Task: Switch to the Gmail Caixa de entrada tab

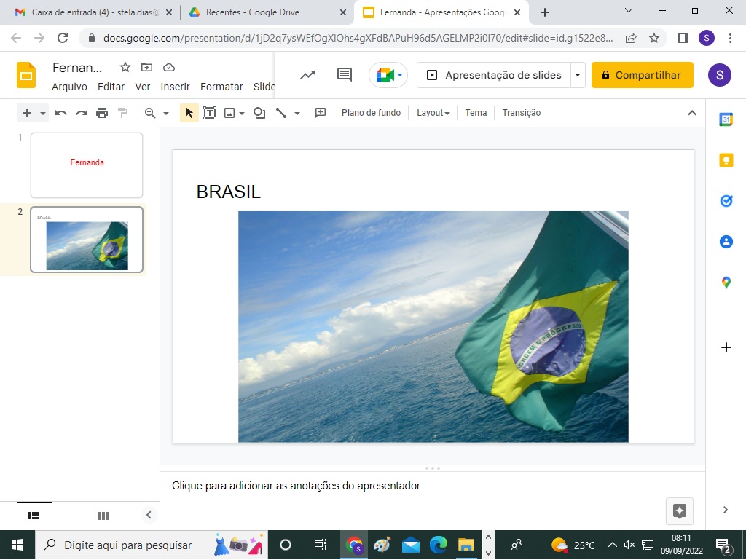Action: coord(93,12)
